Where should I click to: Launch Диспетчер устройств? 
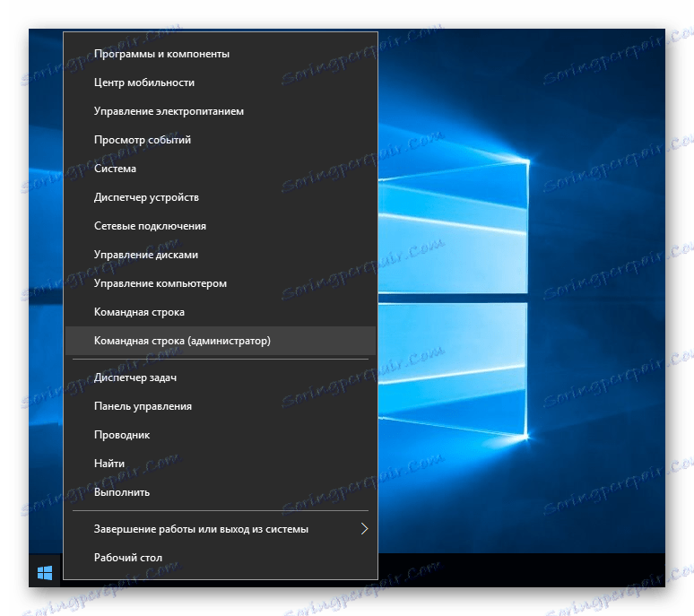[221, 197]
